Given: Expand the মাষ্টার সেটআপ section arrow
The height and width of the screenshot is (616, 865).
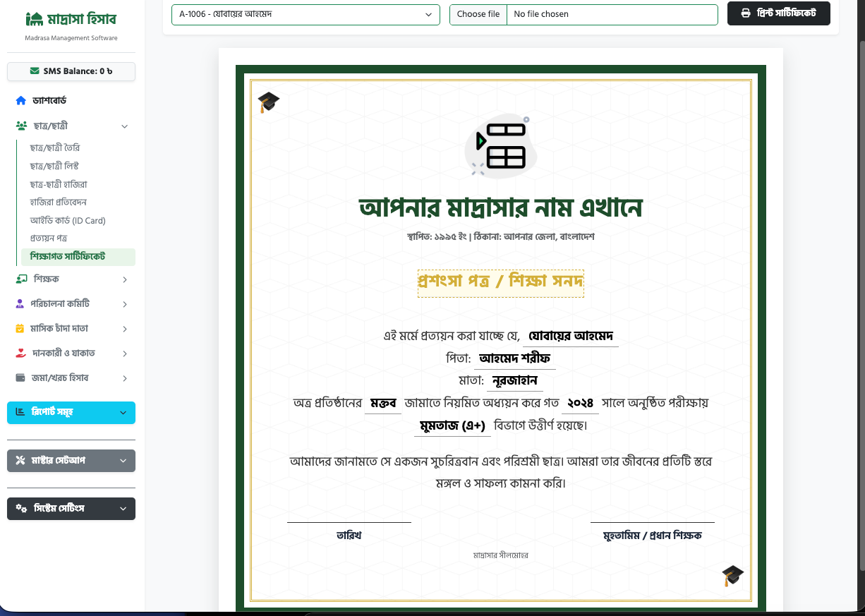Looking at the screenshot, I should pyautogui.click(x=123, y=461).
